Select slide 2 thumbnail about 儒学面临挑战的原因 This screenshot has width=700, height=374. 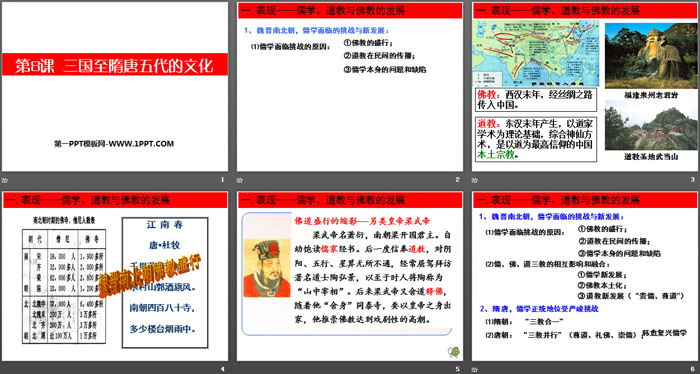(x=350, y=87)
